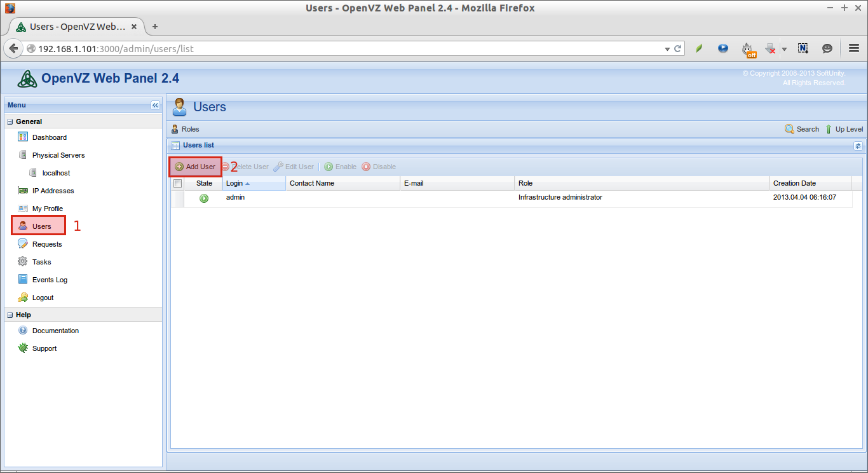Open the Roles toolbar button

[x=186, y=129]
